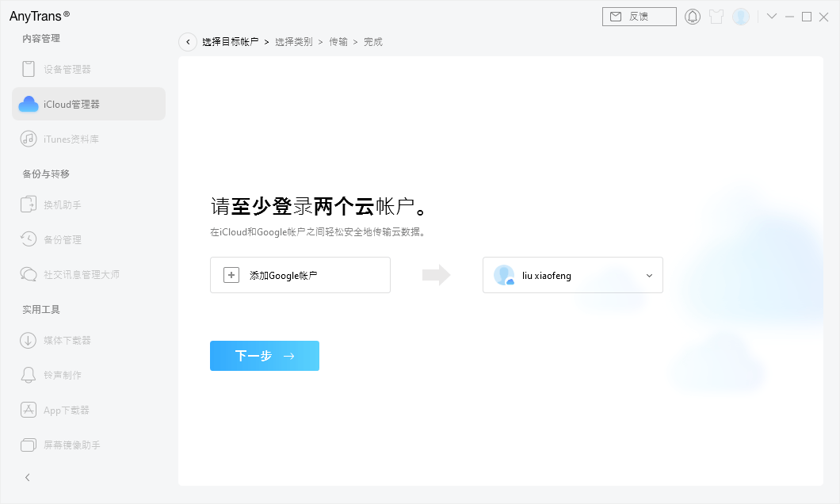Click the 反馈 feedback button

[639, 17]
